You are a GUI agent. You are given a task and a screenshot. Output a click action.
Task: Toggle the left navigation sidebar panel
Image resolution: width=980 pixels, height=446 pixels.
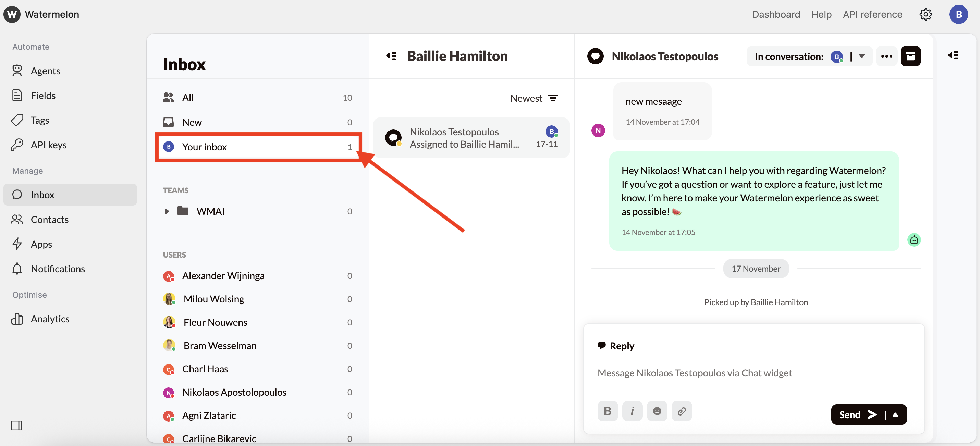[x=16, y=425]
